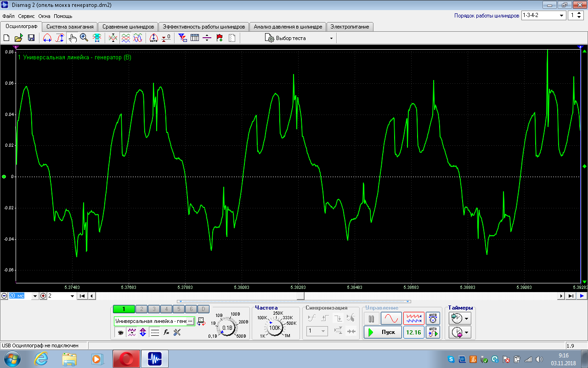588x368 pixels.
Task: Toggle channel 5 button
Action: tap(179, 309)
